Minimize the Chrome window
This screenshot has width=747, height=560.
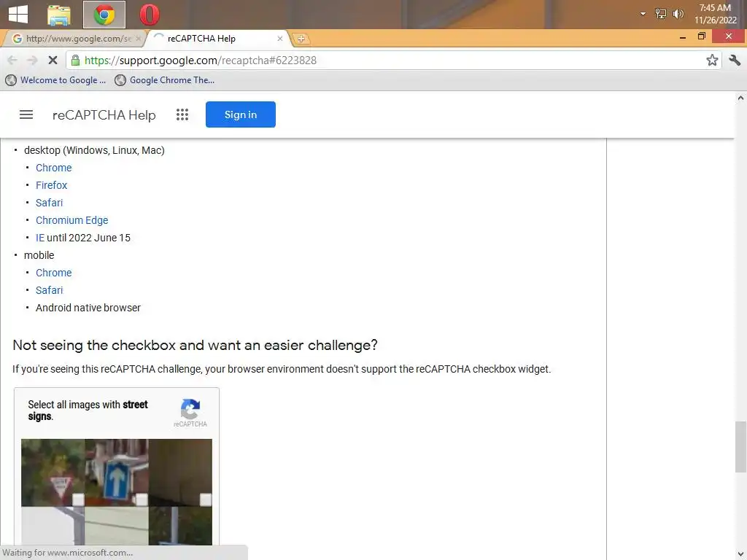click(682, 36)
